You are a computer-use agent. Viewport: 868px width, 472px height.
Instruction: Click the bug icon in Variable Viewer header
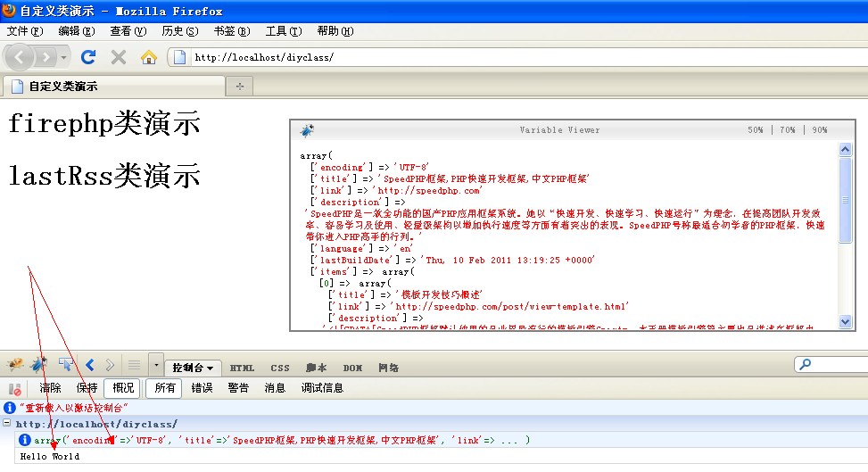click(307, 130)
